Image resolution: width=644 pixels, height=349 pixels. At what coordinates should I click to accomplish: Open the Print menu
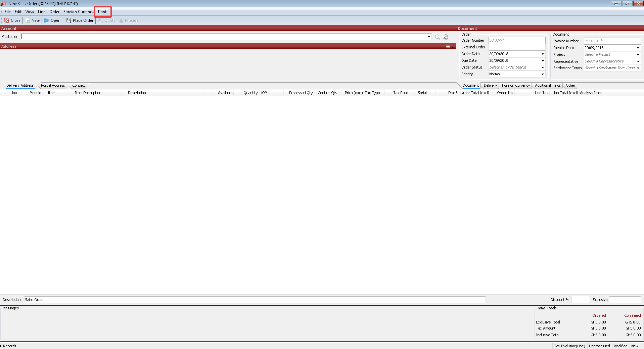click(102, 12)
